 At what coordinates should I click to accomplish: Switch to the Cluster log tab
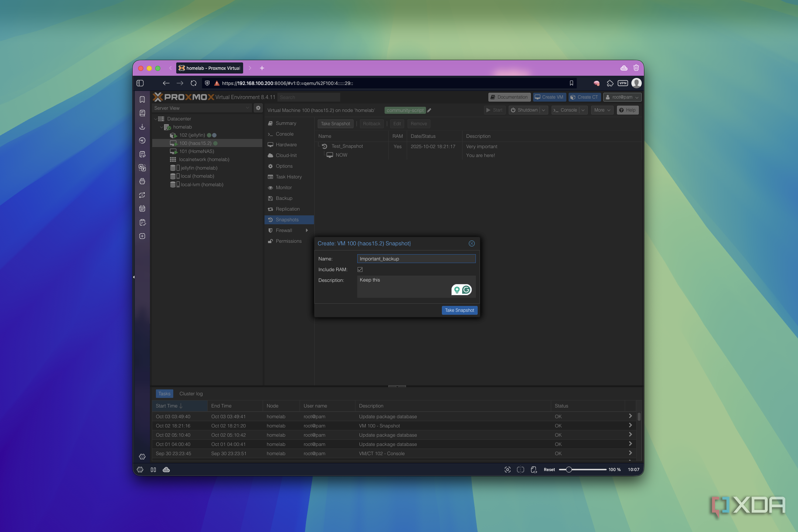click(x=191, y=394)
